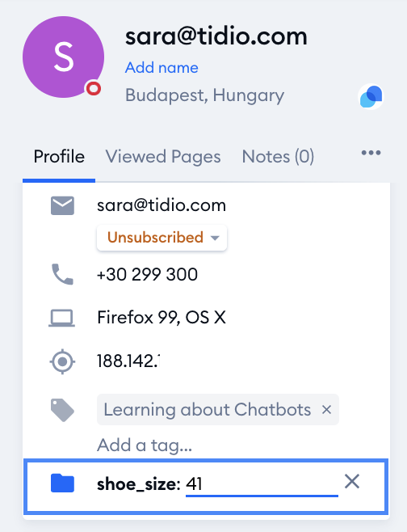This screenshot has width=407, height=532.
Task: Click the grey tag icon
Action: (x=62, y=410)
